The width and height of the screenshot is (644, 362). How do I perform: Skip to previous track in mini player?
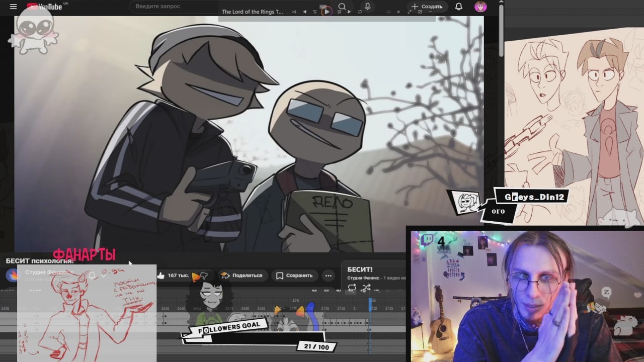[304, 12]
